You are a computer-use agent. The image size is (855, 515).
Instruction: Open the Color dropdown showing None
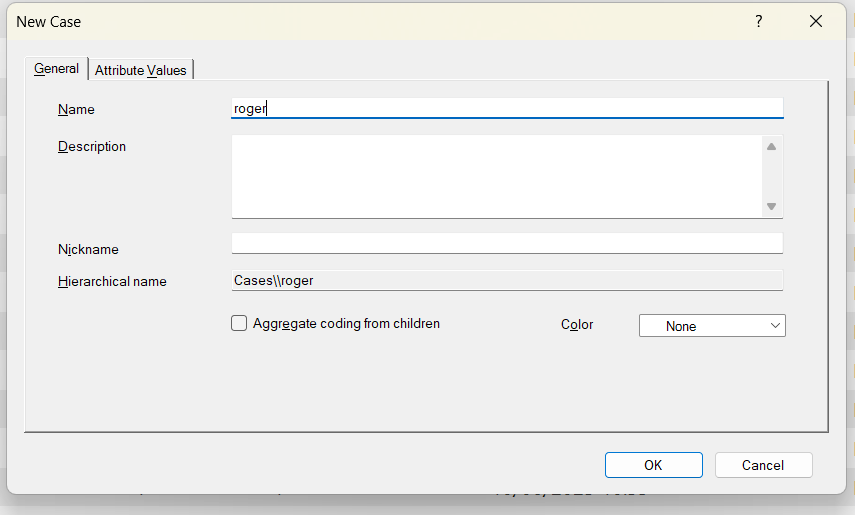(712, 326)
